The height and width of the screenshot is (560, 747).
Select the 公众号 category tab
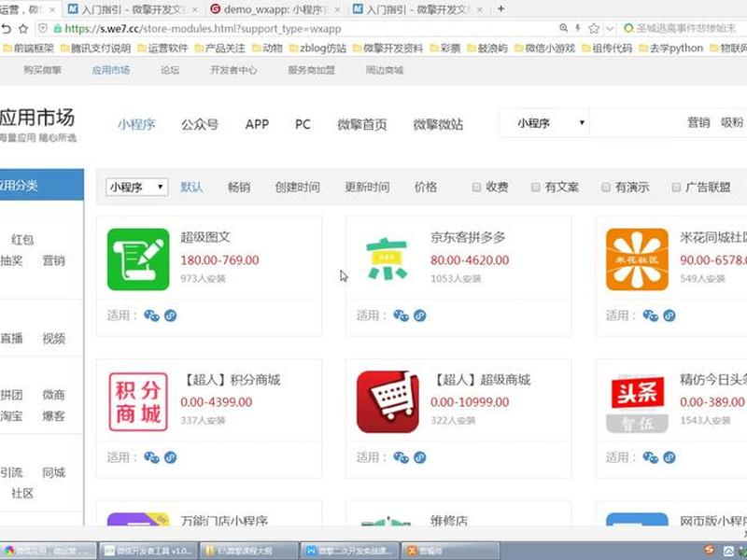(x=200, y=124)
